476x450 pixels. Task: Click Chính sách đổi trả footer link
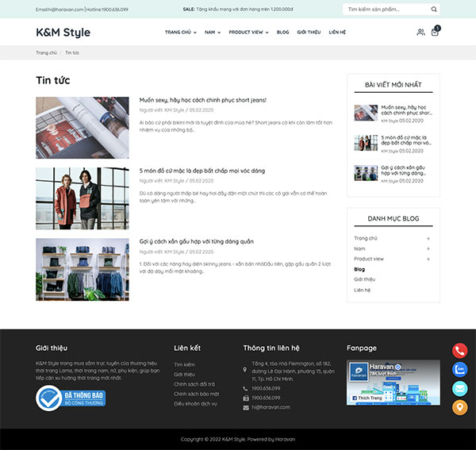pos(194,384)
